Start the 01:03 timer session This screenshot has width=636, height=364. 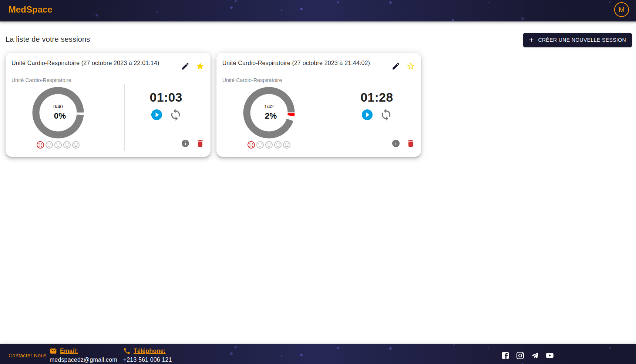[157, 115]
